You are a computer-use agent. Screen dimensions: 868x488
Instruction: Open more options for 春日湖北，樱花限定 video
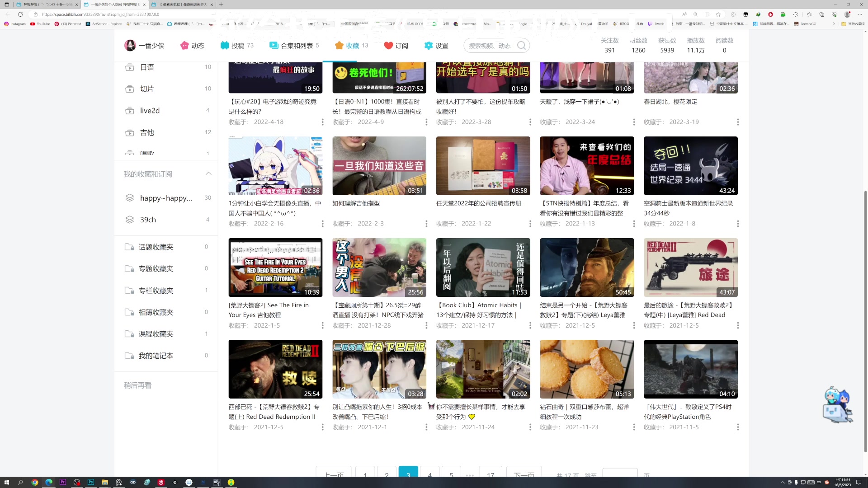coord(738,122)
